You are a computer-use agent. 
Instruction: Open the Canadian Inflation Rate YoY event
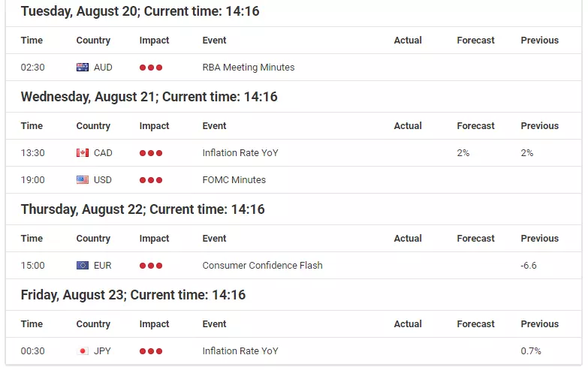coord(240,153)
